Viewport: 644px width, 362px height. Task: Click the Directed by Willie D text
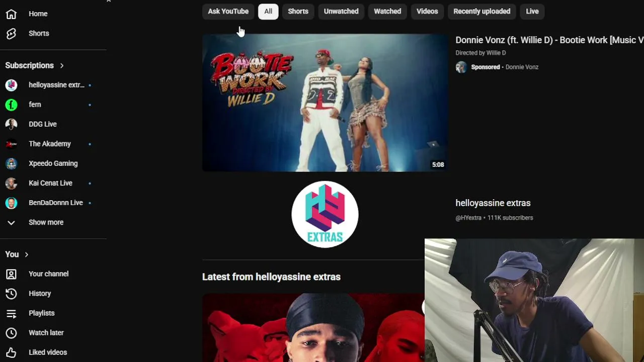click(480, 53)
